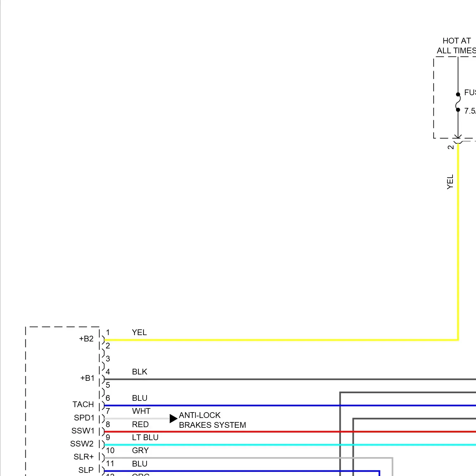Click the "SLR+" terminal label
476x476 pixels.
[84, 457]
